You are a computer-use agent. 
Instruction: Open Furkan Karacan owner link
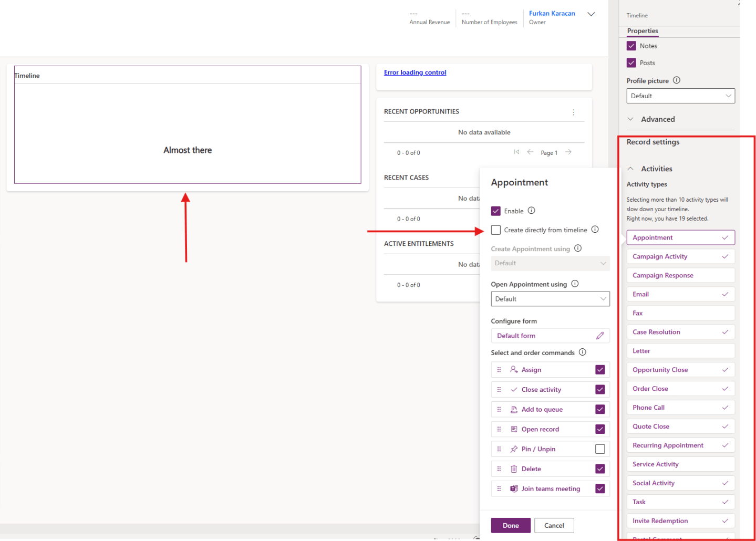[x=552, y=13]
